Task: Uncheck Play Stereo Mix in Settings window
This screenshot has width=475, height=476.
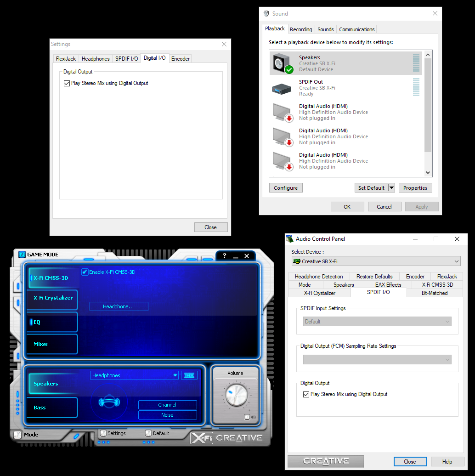Action: 67,84
